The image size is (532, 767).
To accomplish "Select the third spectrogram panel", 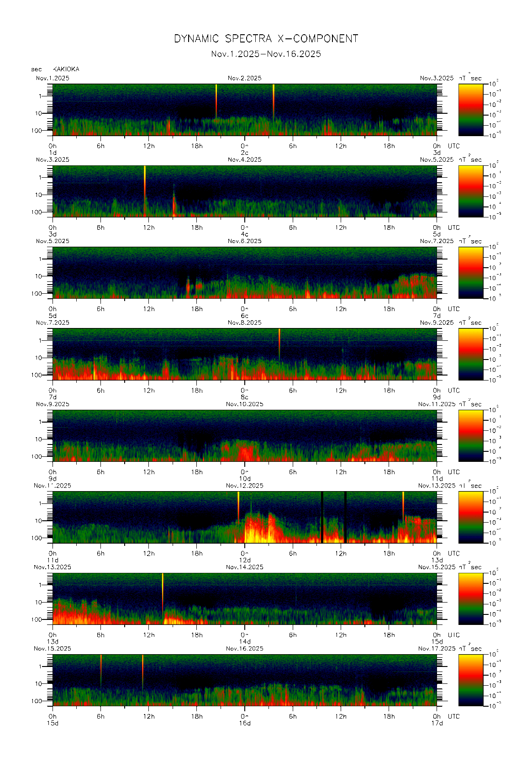I will [x=244, y=273].
